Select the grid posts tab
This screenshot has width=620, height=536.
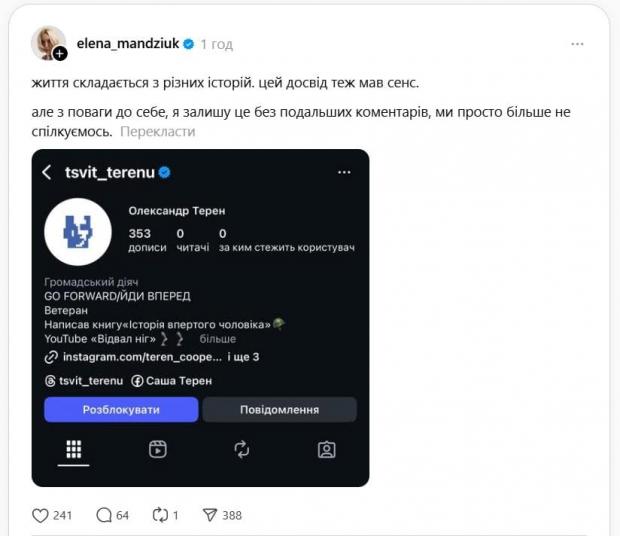[x=74, y=449]
